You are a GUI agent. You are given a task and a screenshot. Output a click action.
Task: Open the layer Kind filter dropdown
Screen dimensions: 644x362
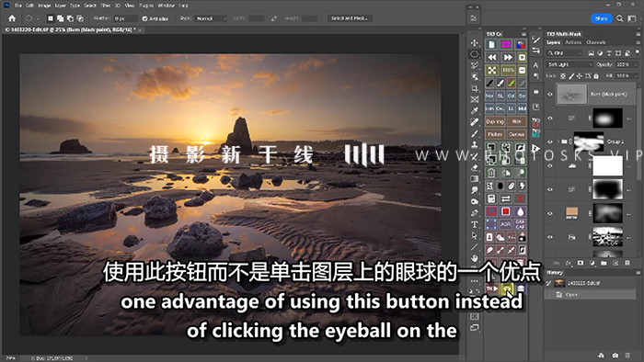point(565,53)
